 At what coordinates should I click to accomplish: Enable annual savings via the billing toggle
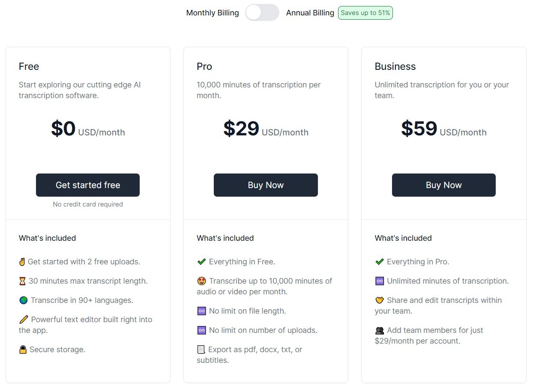pyautogui.click(x=262, y=13)
